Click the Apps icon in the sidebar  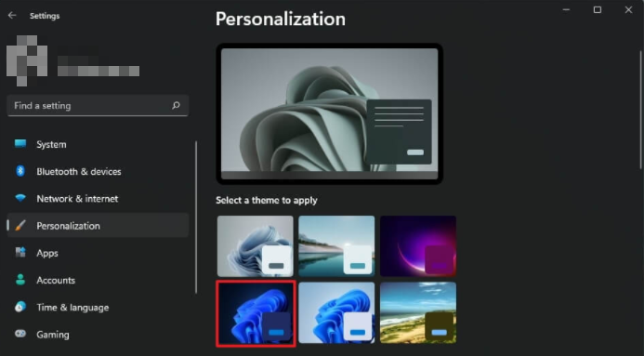tap(20, 253)
